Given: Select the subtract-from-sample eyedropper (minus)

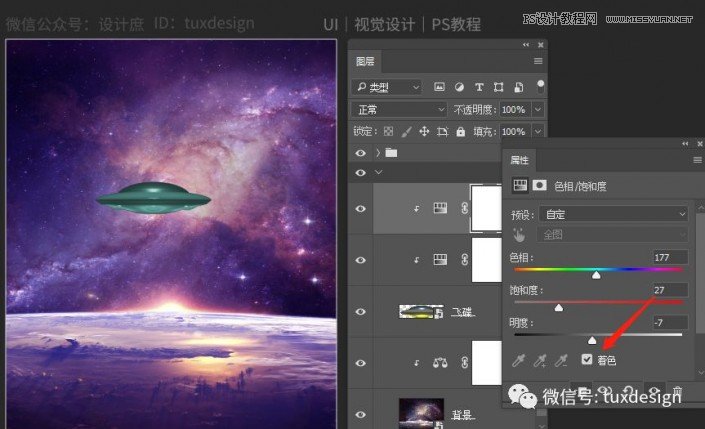Looking at the screenshot, I should [x=561, y=360].
